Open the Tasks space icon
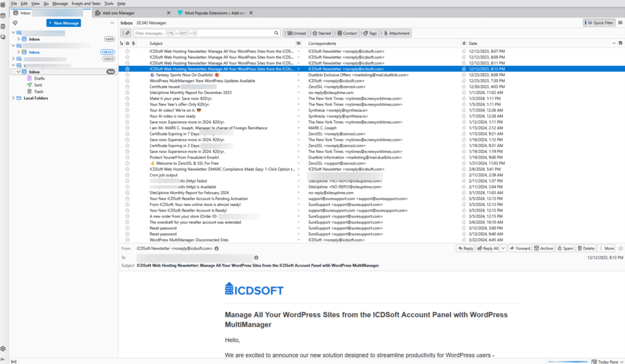The image size is (625, 364). (3, 26)
